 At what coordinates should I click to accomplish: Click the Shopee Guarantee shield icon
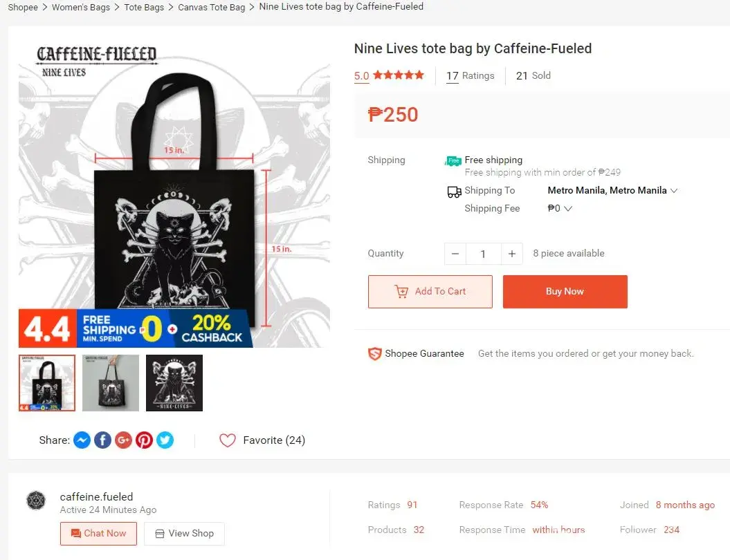pyautogui.click(x=374, y=354)
